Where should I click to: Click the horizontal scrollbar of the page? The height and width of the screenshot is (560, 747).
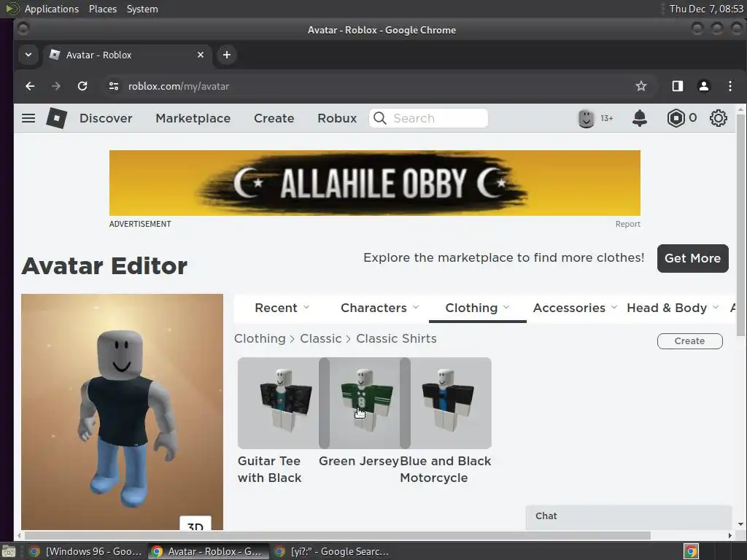coord(337,536)
